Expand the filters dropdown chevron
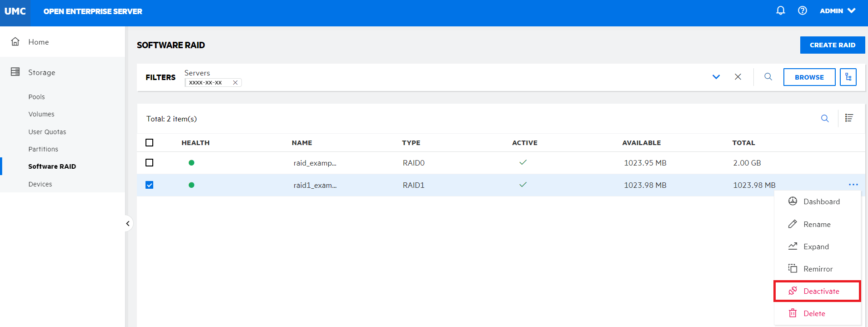868x327 pixels. tap(716, 77)
